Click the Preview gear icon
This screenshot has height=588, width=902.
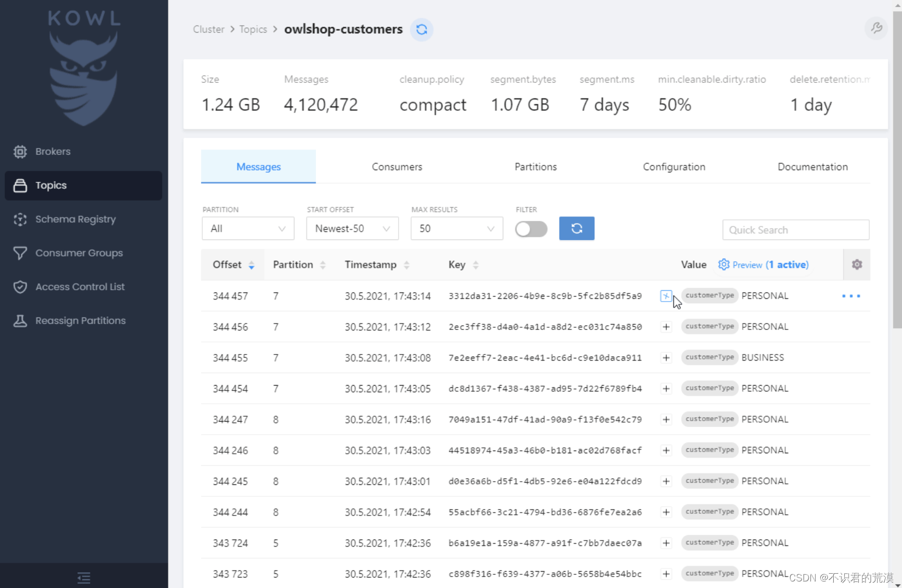click(x=724, y=265)
